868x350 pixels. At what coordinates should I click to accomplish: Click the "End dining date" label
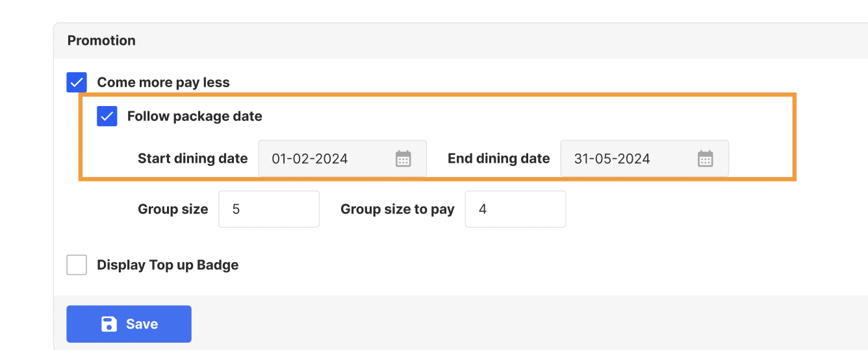[x=499, y=159]
